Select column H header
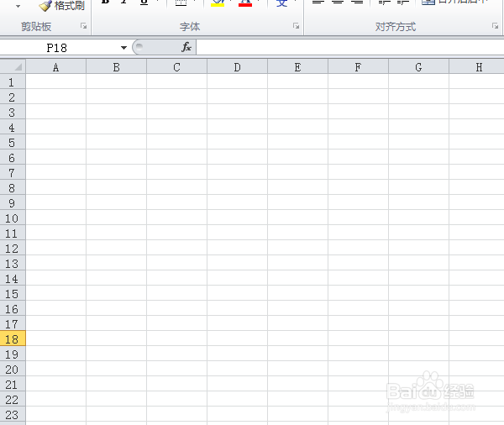Viewport: 504px width, 425px height. click(x=476, y=67)
